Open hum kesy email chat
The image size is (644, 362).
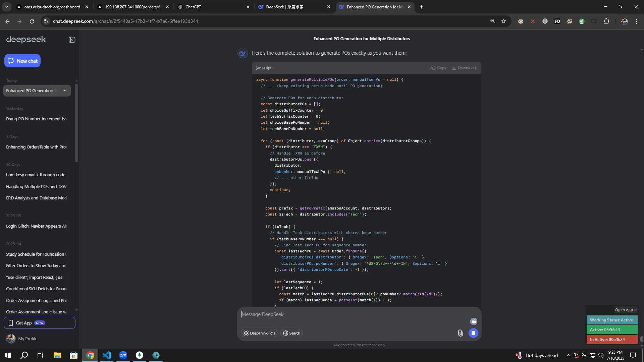pos(36,175)
